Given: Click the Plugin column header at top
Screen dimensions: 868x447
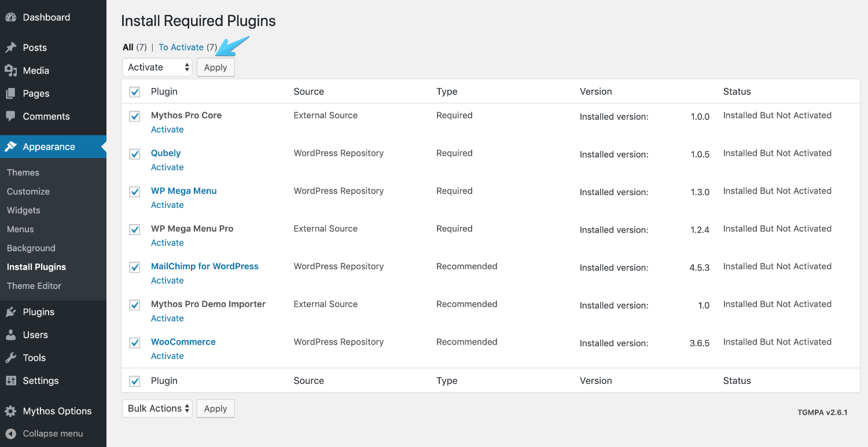Looking at the screenshot, I should tap(164, 91).
